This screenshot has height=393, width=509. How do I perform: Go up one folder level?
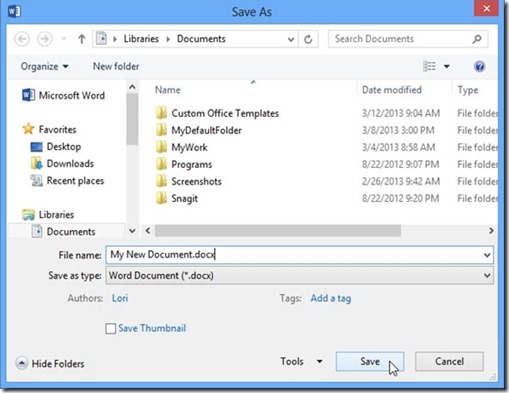82,39
